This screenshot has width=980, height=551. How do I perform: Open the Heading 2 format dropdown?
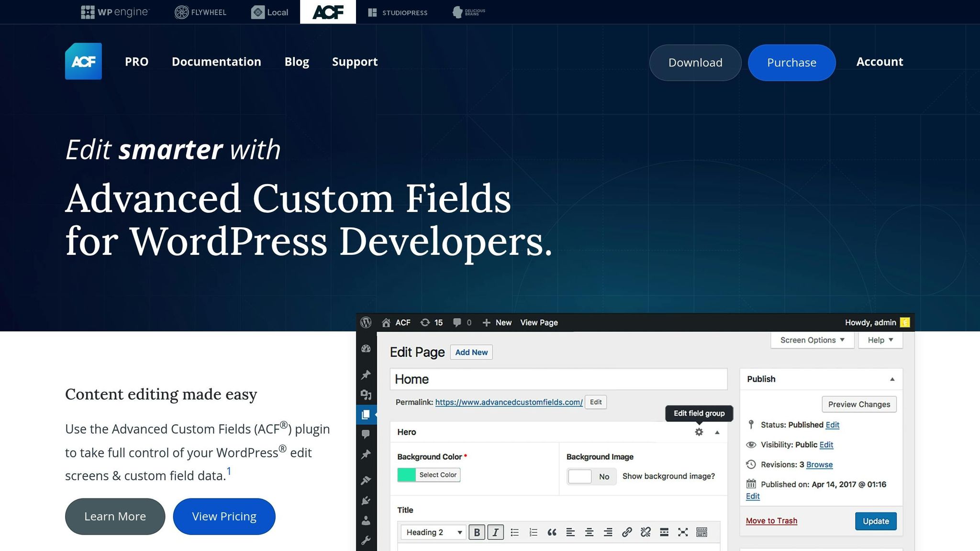coord(433,532)
